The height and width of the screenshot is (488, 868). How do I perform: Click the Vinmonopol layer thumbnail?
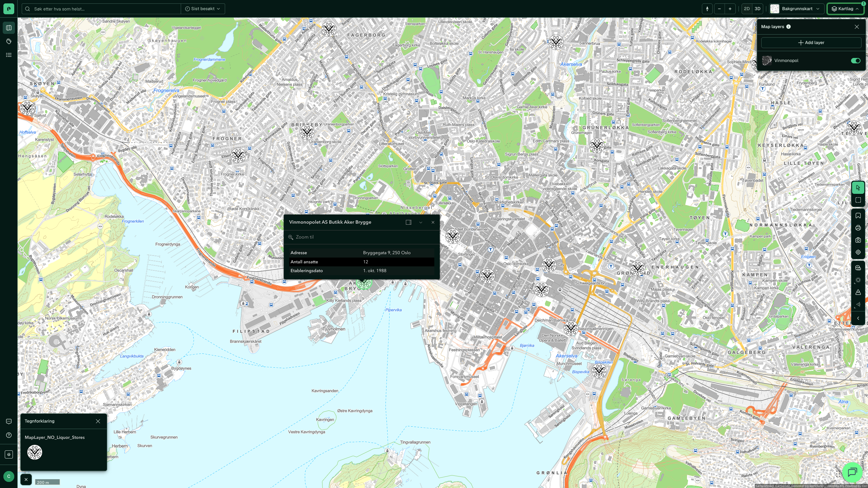coord(767,61)
